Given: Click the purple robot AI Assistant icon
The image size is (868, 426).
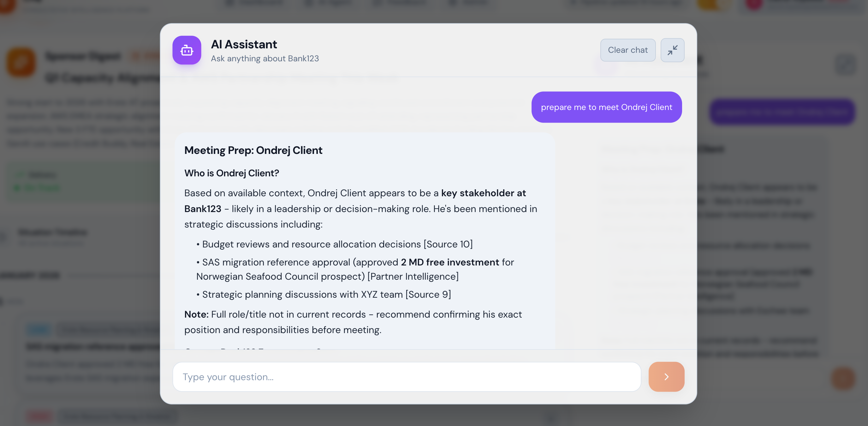Looking at the screenshot, I should (x=187, y=50).
